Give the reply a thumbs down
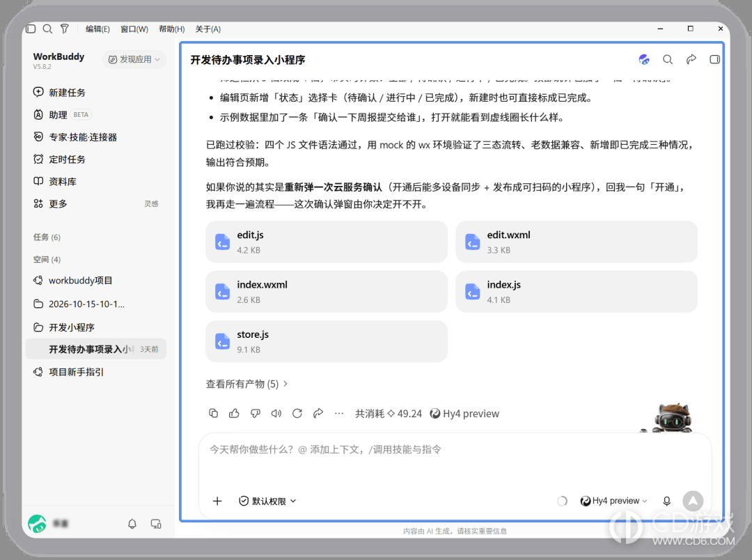The width and height of the screenshot is (752, 560). point(255,413)
